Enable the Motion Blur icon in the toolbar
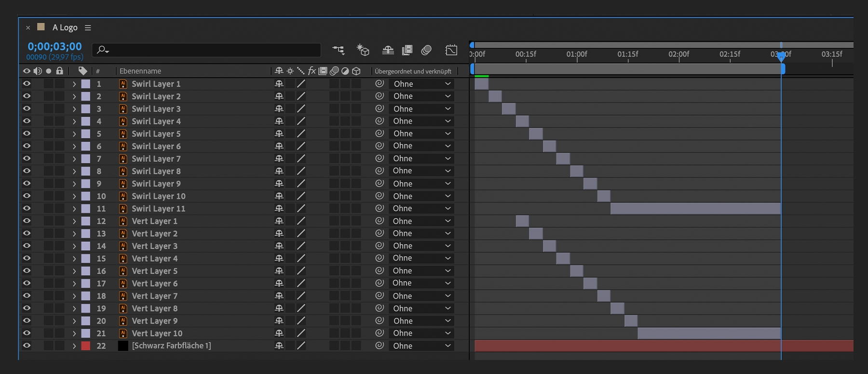Viewport: 868px width, 374px height. coord(426,50)
